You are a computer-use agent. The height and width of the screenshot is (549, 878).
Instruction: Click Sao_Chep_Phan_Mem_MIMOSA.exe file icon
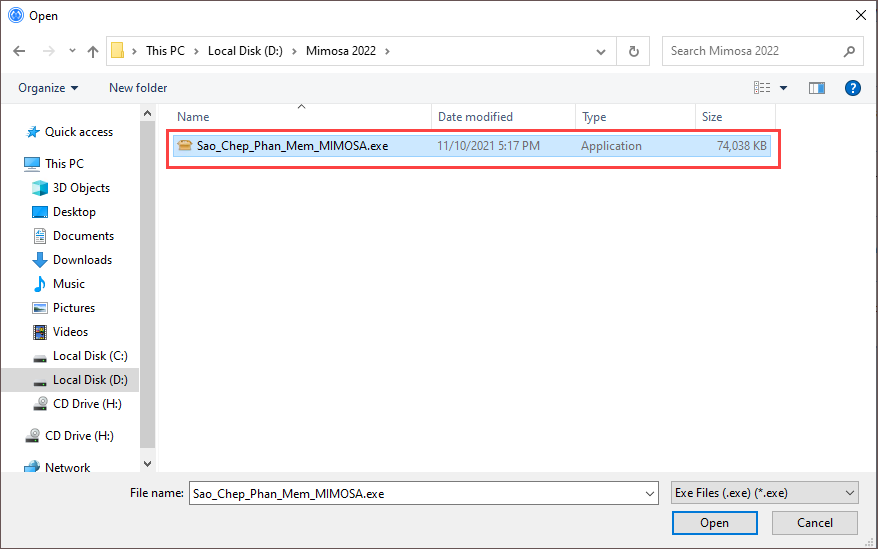click(184, 146)
